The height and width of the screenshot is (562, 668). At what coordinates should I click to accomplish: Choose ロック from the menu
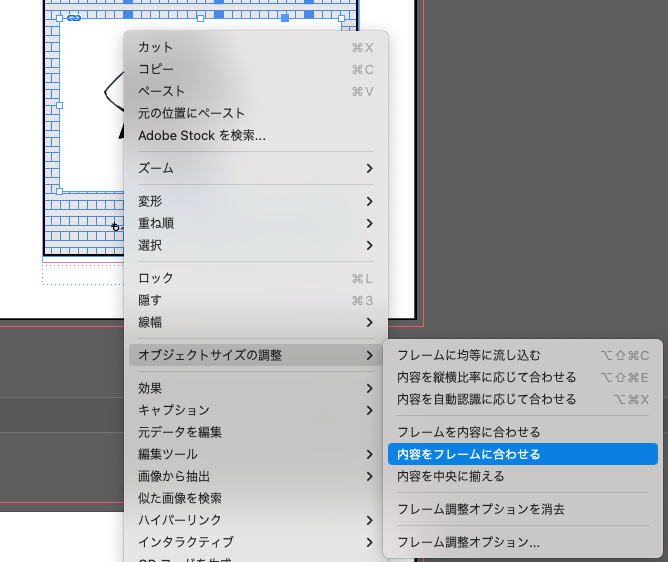(256, 278)
